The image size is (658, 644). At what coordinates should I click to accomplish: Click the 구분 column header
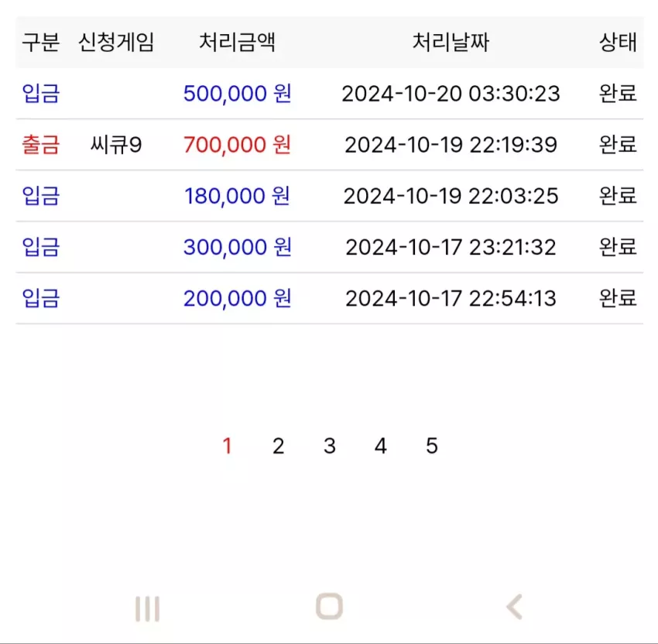[x=41, y=43]
